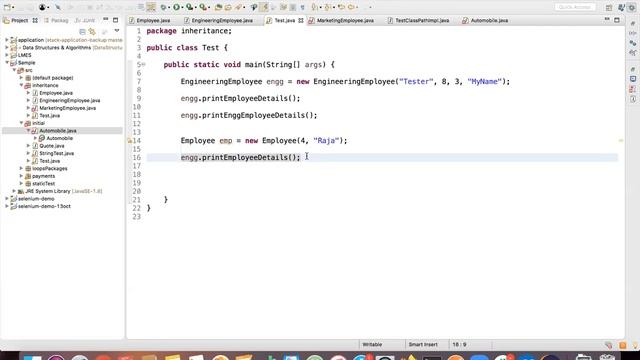
Task: Collapse the Sample project node
Action: (x=7, y=63)
